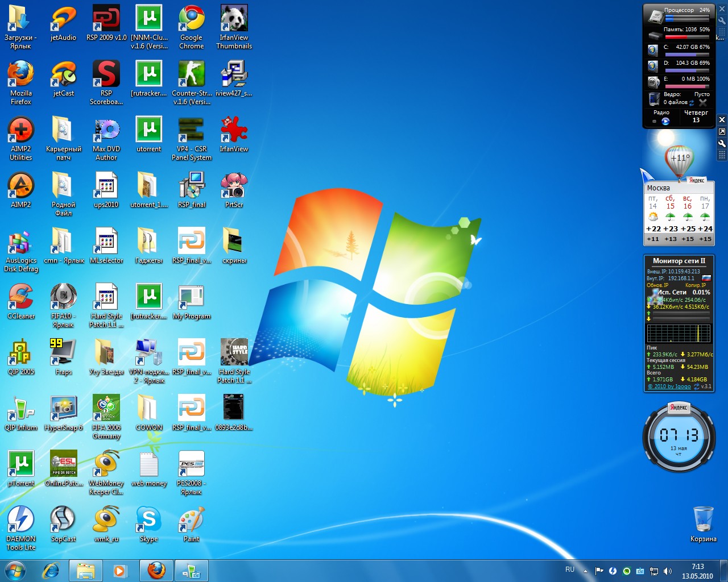Open the Корзина recycle bin

click(x=704, y=524)
